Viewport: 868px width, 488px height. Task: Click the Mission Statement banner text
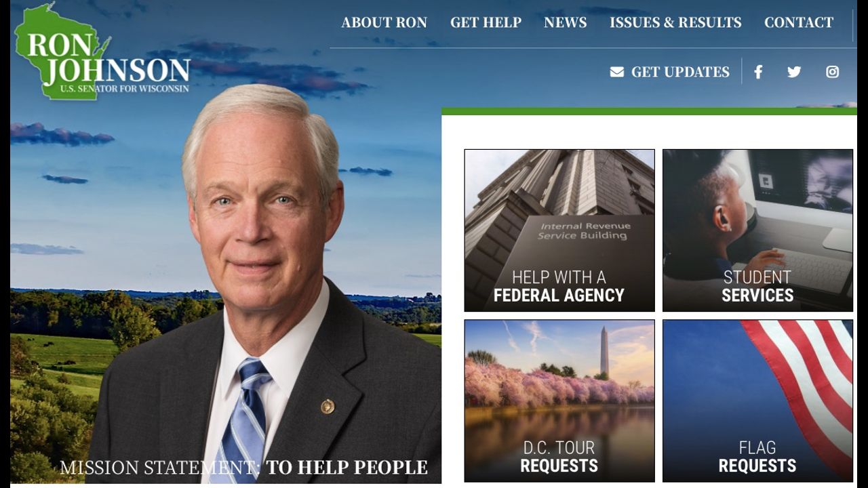point(243,468)
